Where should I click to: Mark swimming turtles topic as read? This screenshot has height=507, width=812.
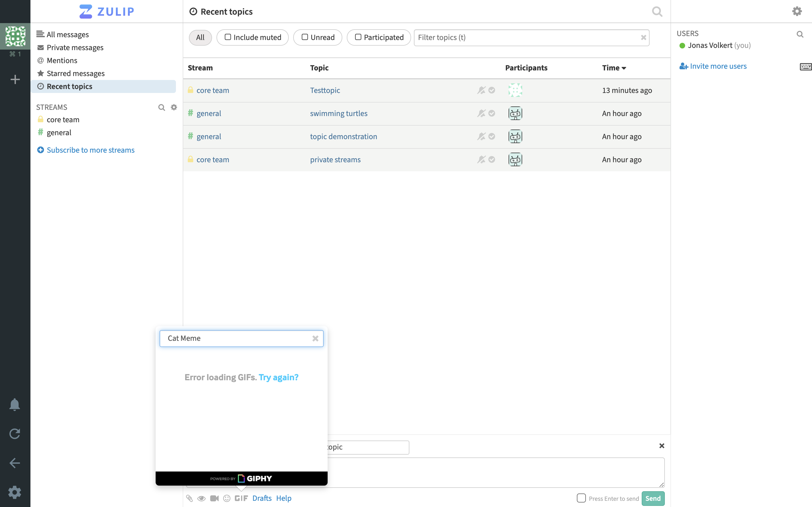coord(491,113)
